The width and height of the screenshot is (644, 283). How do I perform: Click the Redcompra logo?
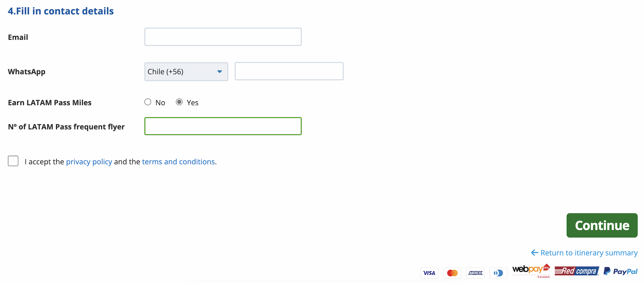pos(577,271)
